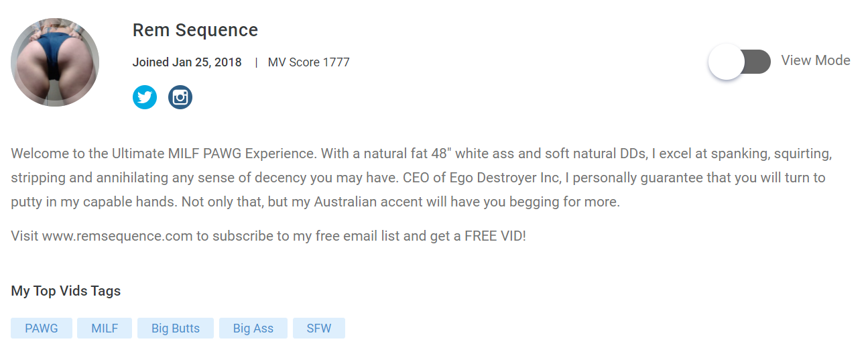Filter videos by the SFW tag

319,328
